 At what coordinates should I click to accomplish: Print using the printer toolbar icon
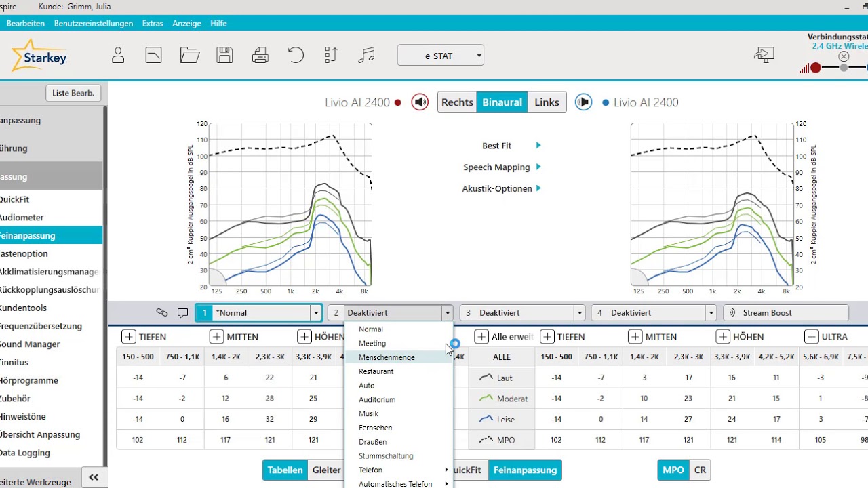point(260,56)
